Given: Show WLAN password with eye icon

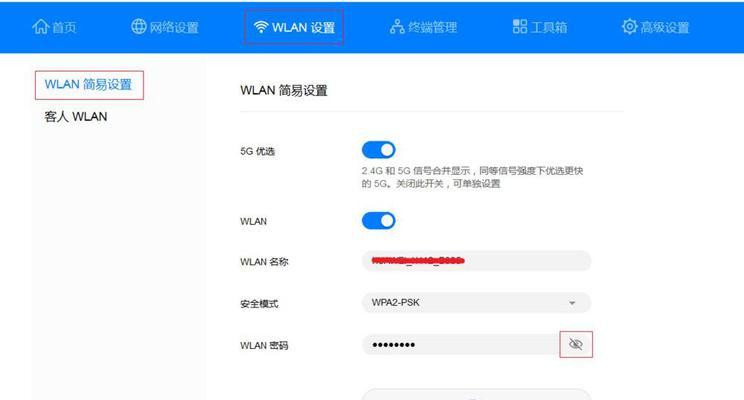Looking at the screenshot, I should [x=576, y=344].
